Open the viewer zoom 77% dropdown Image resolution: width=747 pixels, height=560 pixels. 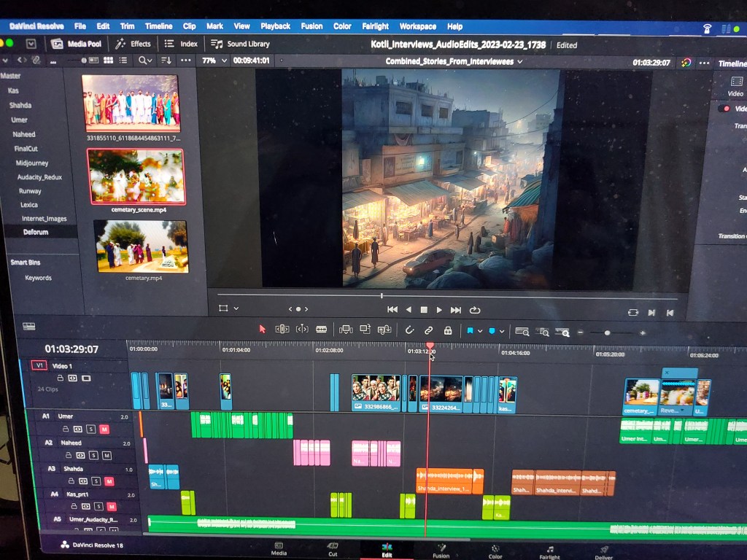click(213, 61)
